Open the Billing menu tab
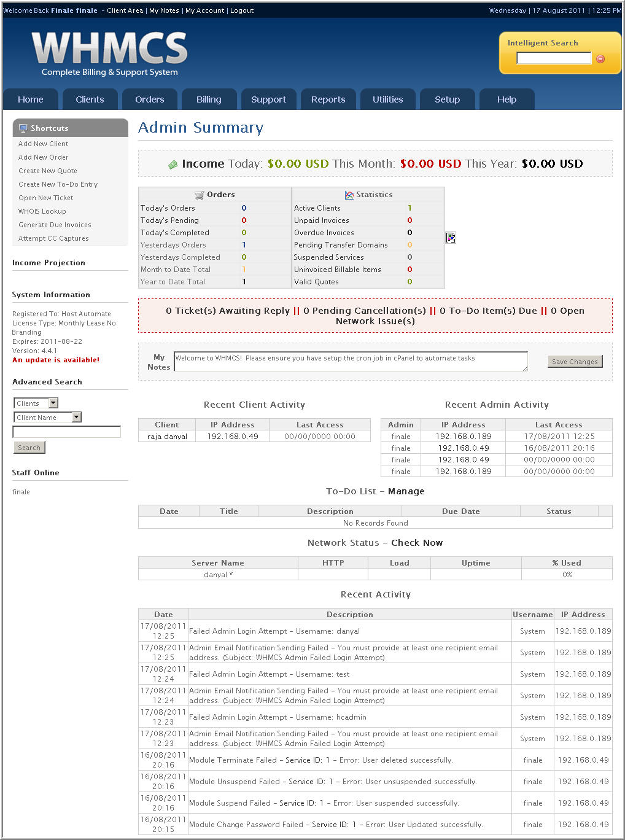 (x=209, y=99)
